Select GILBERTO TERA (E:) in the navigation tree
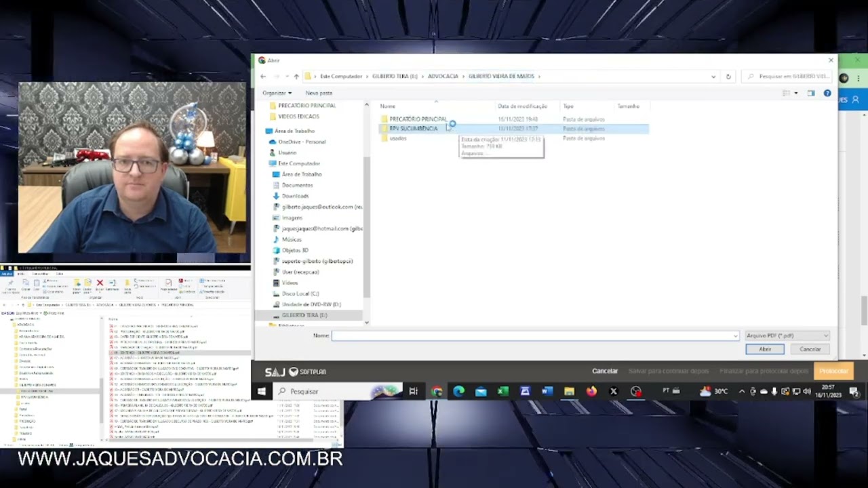The height and width of the screenshot is (488, 868). (304, 315)
